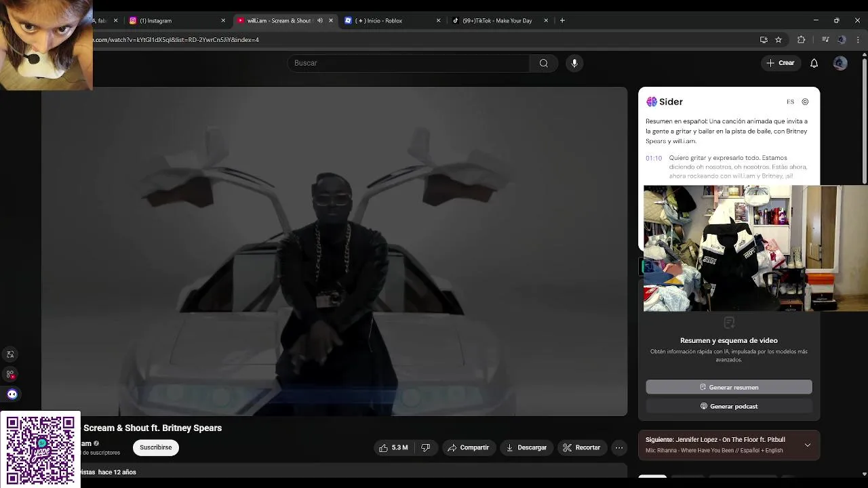The height and width of the screenshot is (488, 868).
Task: Click the Instagram tab favicon
Action: [x=133, y=20]
